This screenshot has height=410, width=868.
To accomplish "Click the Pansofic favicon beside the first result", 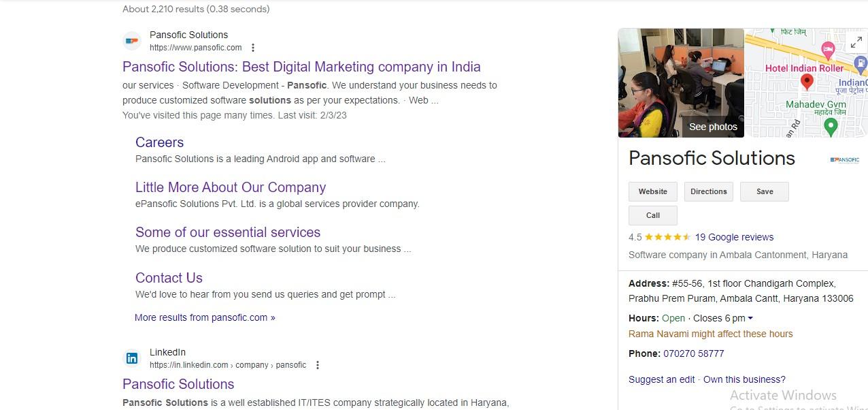I will 132,41.
